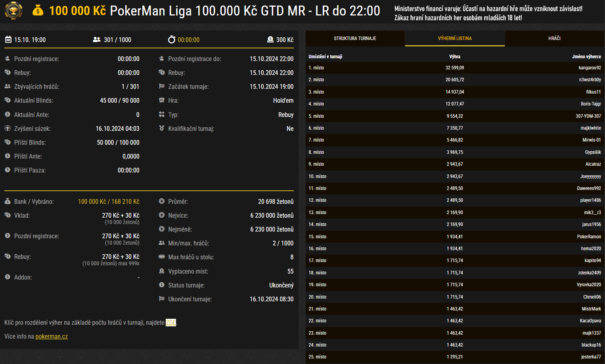Select the VÝHERNÍ LISTINA tab
This screenshot has height=364, width=605.
pos(454,38)
